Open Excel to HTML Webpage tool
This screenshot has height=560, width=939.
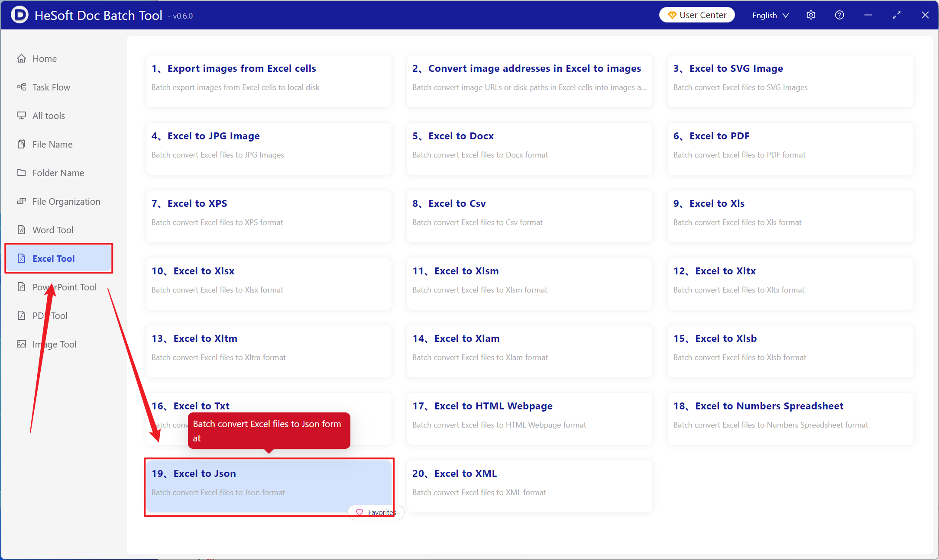click(530, 419)
